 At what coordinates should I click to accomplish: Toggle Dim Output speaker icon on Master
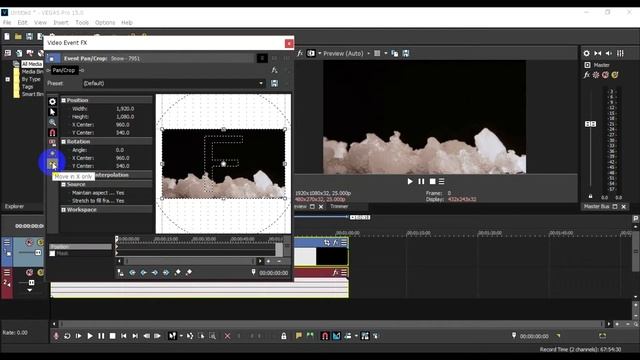coord(609,53)
